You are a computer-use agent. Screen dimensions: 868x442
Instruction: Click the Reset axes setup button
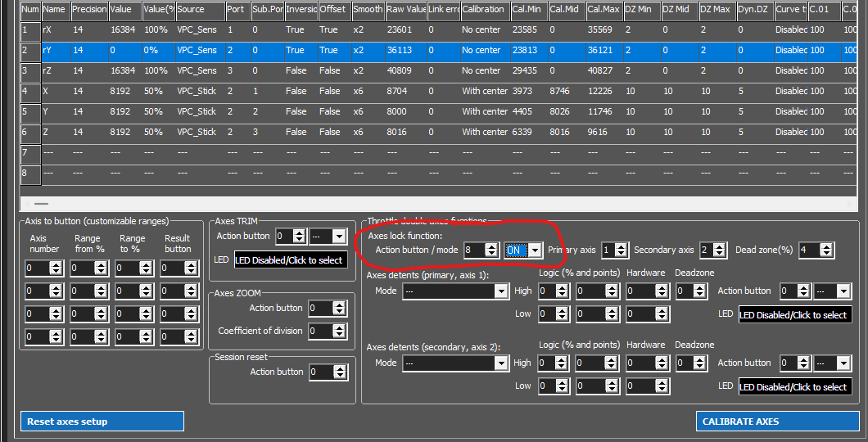[x=102, y=422]
